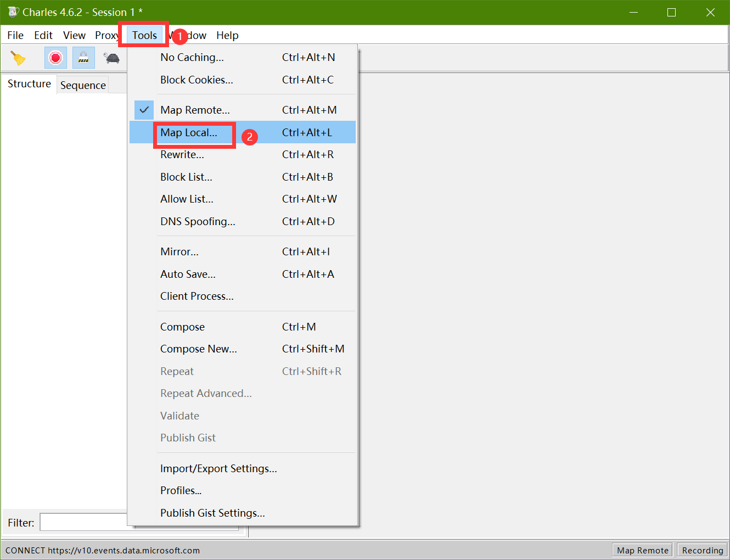Image resolution: width=730 pixels, height=560 pixels.
Task: Open the Profiles menu item
Action: coord(181,490)
